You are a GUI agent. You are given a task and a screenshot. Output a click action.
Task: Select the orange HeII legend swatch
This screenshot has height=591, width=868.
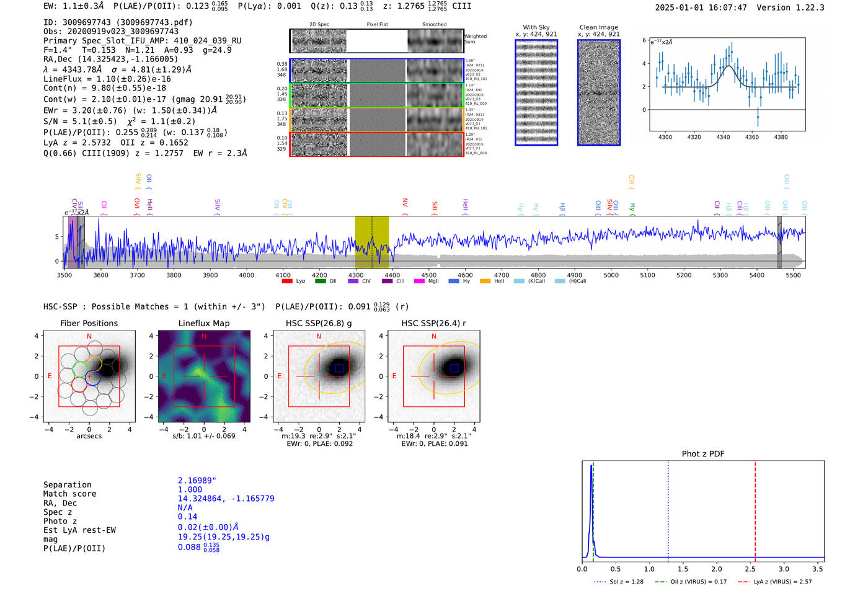485,282
